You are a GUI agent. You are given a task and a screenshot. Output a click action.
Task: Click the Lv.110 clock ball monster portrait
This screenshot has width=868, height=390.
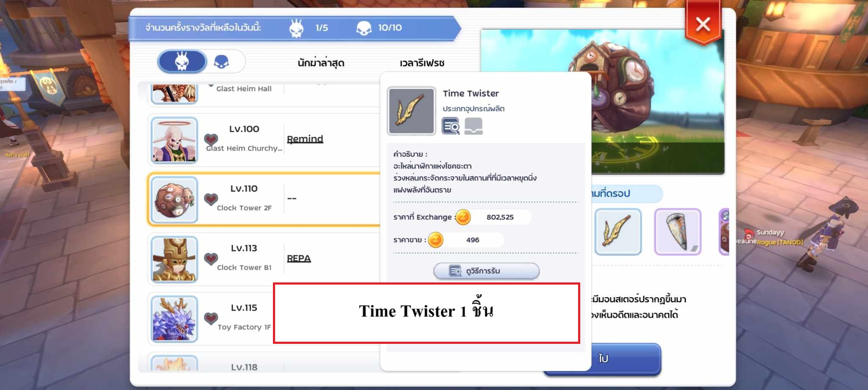[175, 200]
